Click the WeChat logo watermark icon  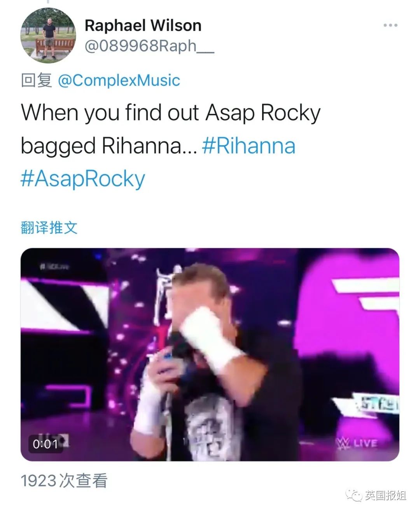tap(354, 495)
